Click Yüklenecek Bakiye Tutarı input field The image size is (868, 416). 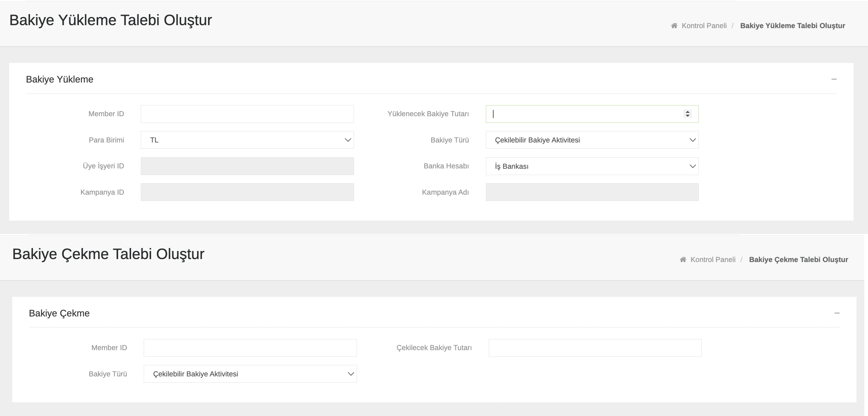(585, 114)
